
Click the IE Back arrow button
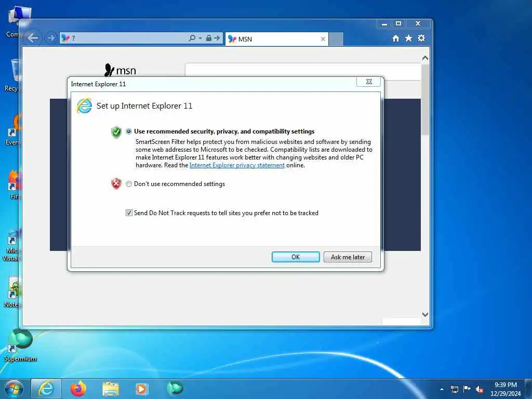(33, 38)
